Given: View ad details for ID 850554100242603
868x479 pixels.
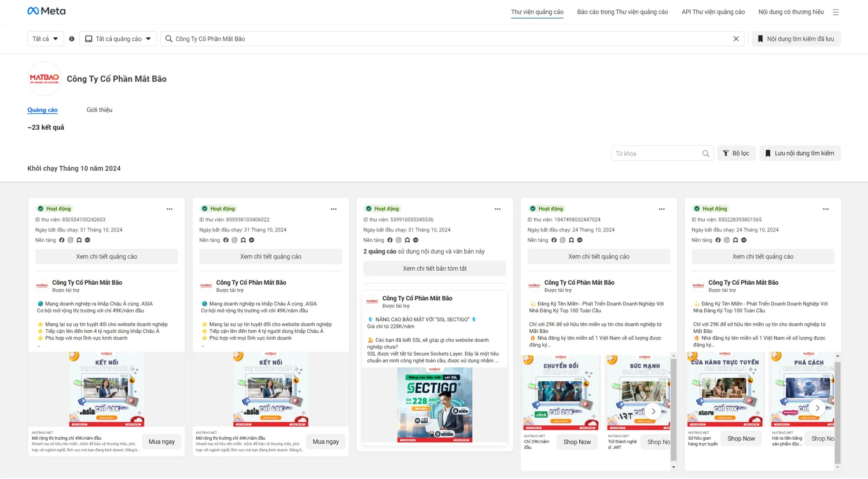Looking at the screenshot, I should tap(106, 256).
